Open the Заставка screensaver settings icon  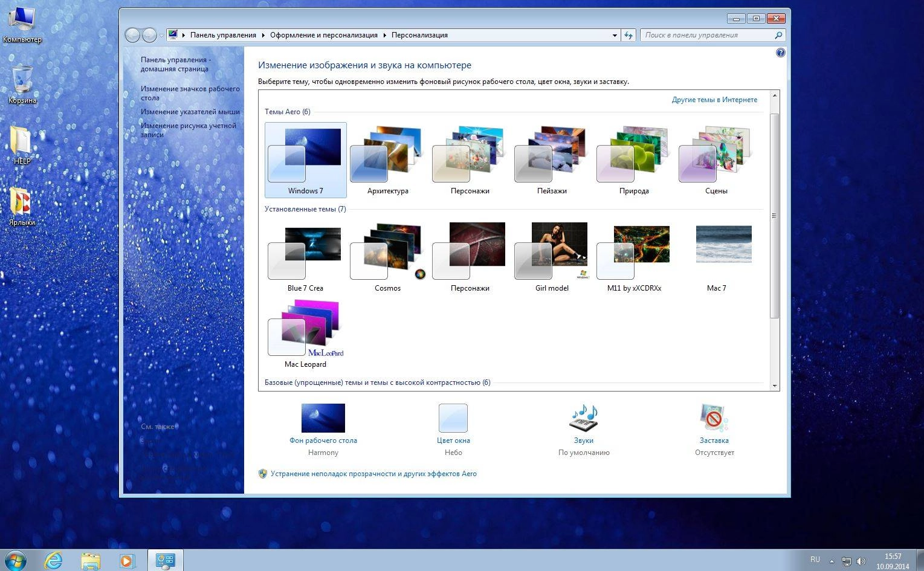714,418
